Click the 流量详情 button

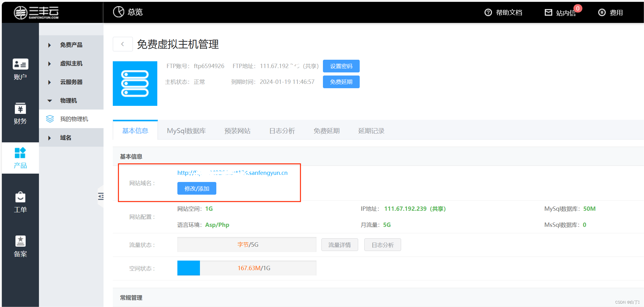click(340, 245)
